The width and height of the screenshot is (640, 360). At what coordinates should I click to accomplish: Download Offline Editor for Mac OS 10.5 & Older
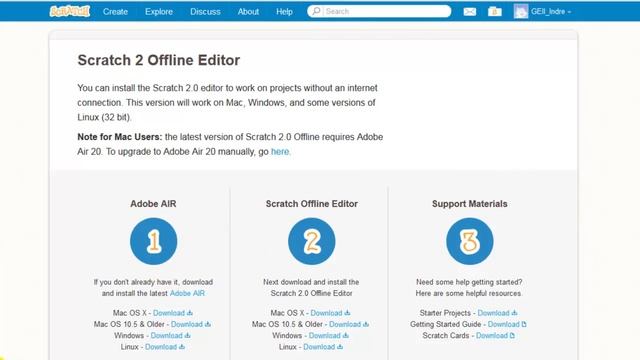349,324
